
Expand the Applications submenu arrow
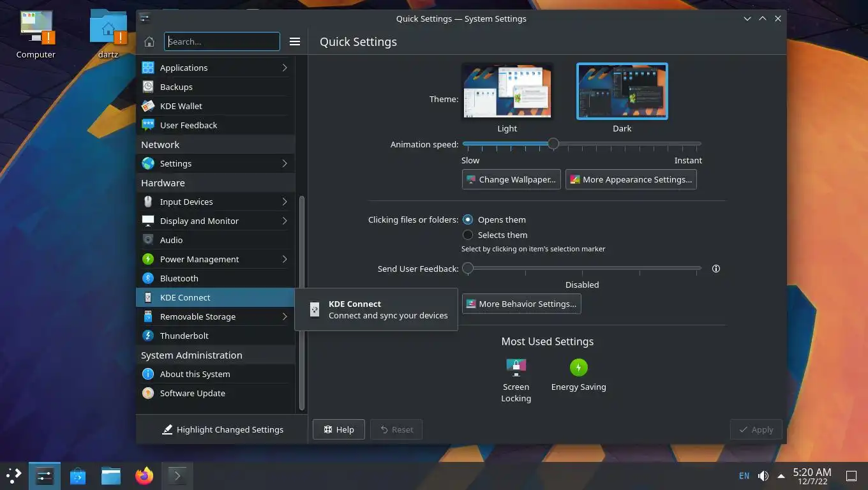point(285,68)
